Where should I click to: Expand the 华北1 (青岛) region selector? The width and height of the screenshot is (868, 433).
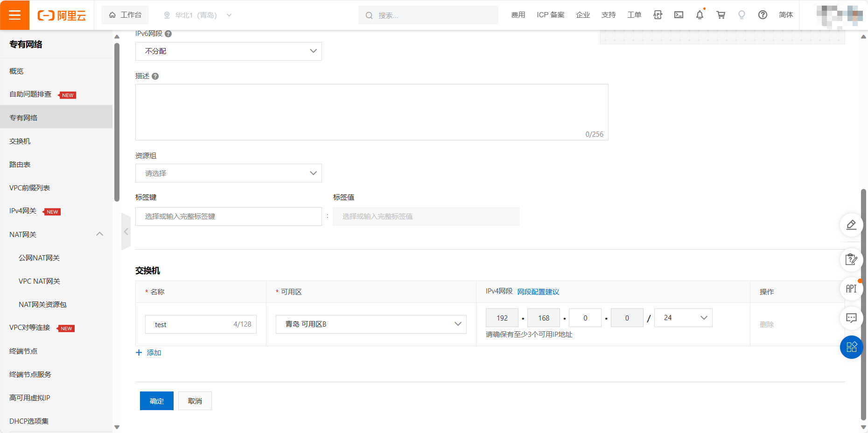(197, 15)
